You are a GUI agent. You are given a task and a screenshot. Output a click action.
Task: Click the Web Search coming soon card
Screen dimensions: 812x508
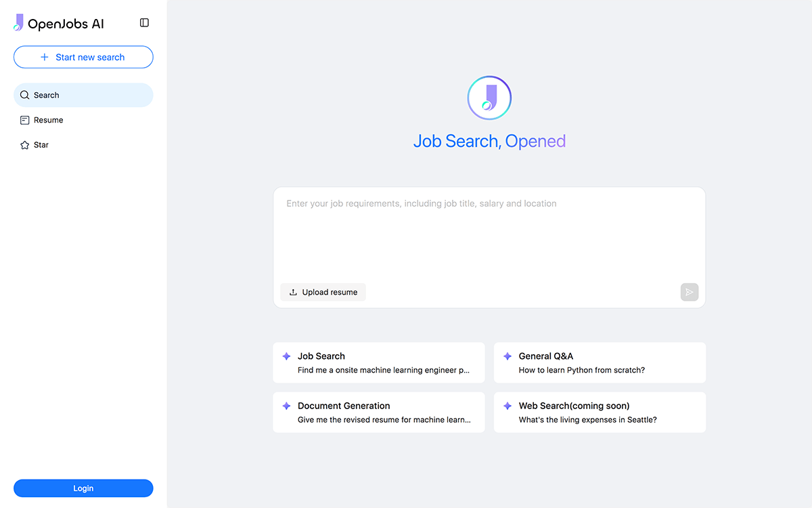point(600,412)
